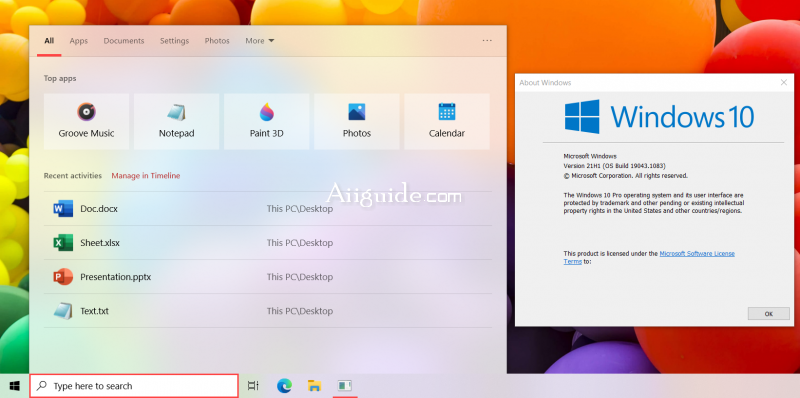Open the Photos app tile
Screen dimensions: 800x398
pos(357,121)
